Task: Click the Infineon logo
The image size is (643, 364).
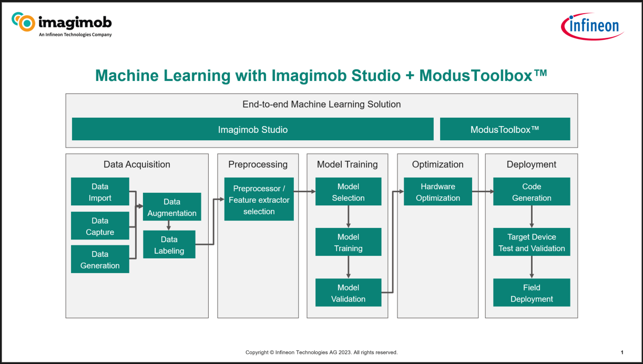Action: tap(591, 25)
